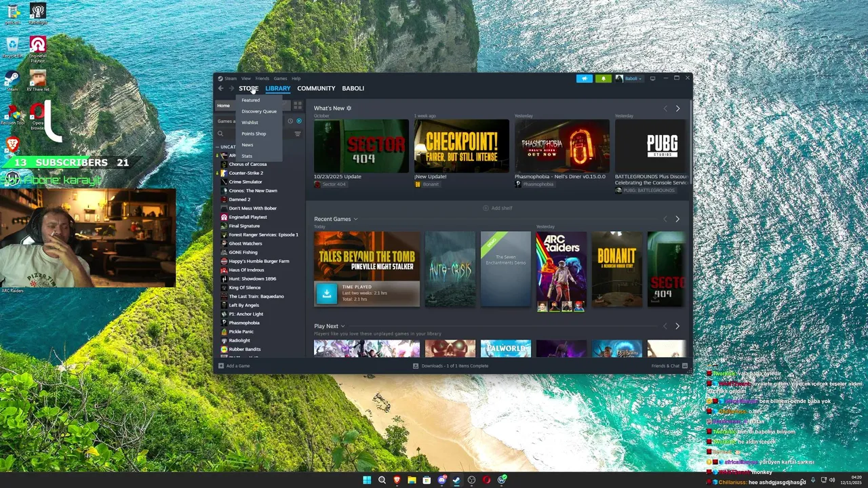This screenshot has width=868, height=488.
Task: Open the green notifications bell
Action: pyautogui.click(x=603, y=79)
